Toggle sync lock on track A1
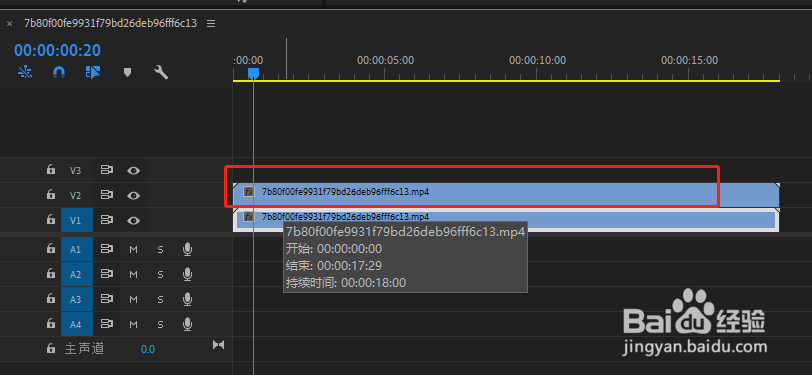This screenshot has height=375, width=812. pos(107,250)
